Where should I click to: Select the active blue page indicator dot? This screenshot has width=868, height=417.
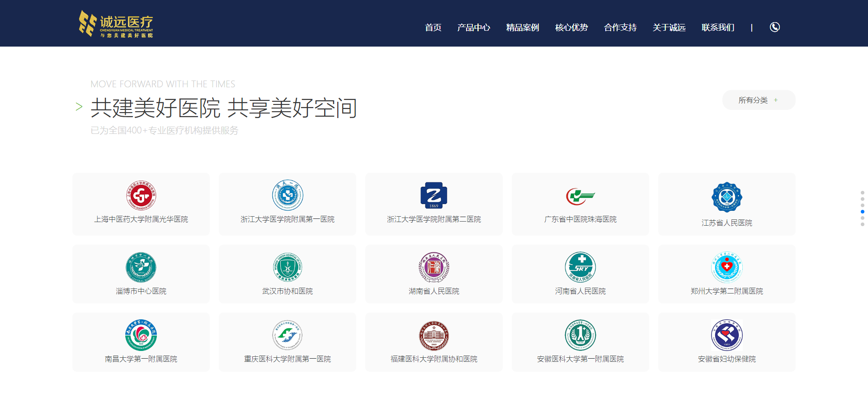pyautogui.click(x=863, y=212)
